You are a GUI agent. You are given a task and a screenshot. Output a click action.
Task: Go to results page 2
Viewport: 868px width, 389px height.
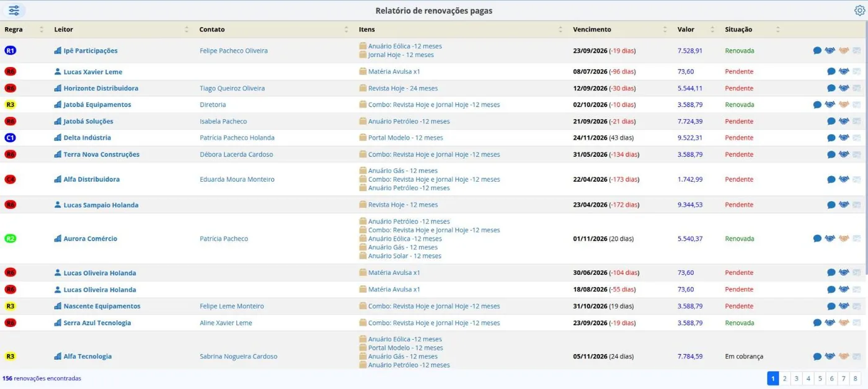point(785,378)
